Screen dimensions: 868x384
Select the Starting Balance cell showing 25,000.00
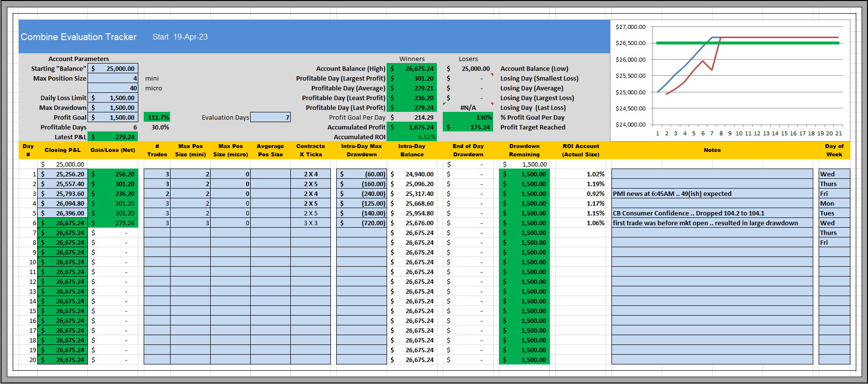[x=113, y=68]
